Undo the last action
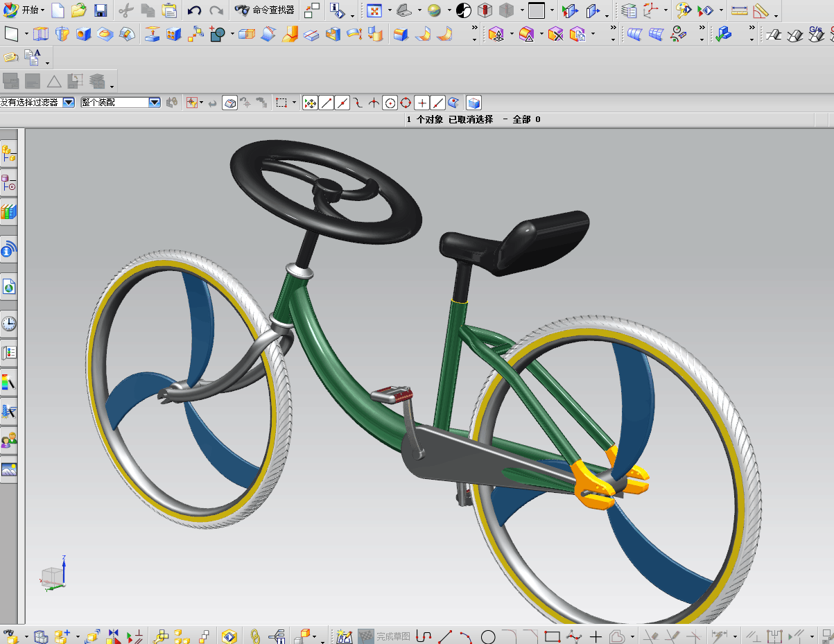This screenshot has width=834, height=644. [x=195, y=10]
